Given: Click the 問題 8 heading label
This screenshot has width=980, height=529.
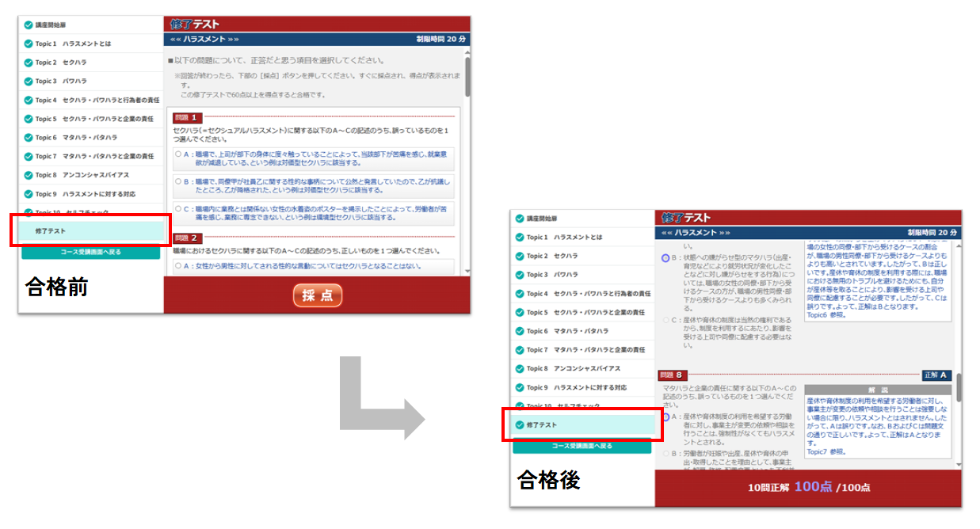Looking at the screenshot, I should click(x=671, y=375).
